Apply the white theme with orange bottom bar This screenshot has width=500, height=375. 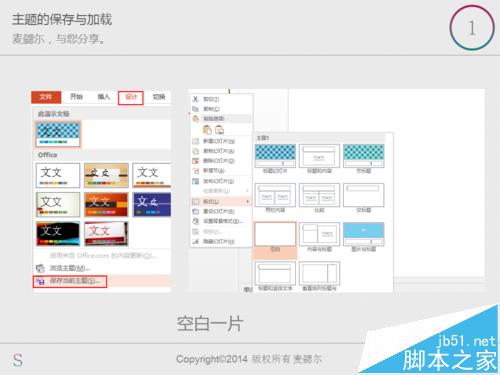pos(152,175)
